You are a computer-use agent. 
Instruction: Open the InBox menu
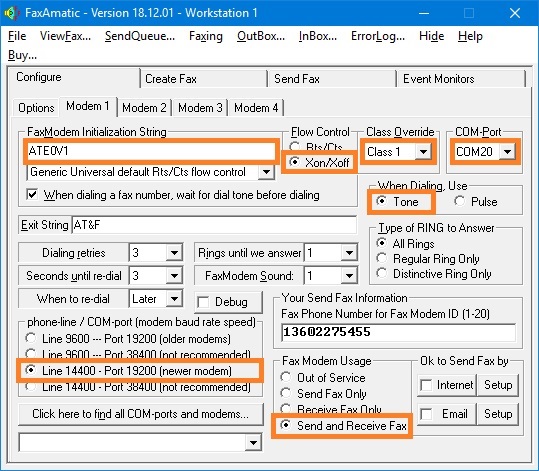tap(318, 36)
